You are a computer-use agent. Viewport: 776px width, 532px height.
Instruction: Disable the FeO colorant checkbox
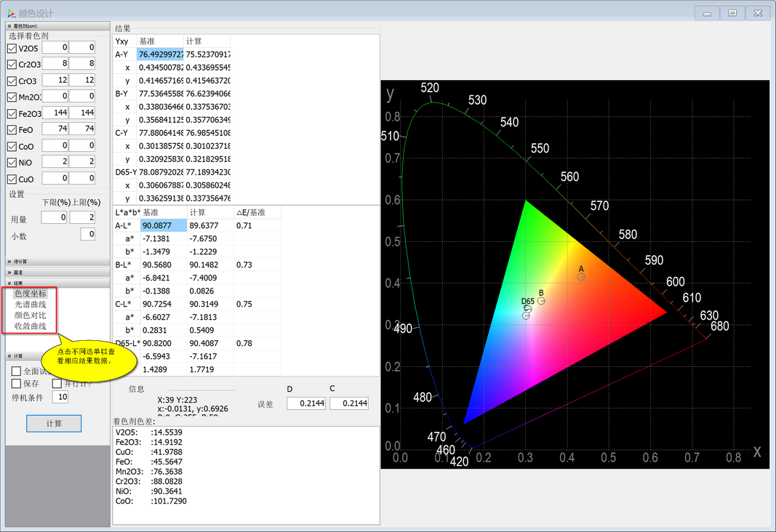[x=12, y=130]
